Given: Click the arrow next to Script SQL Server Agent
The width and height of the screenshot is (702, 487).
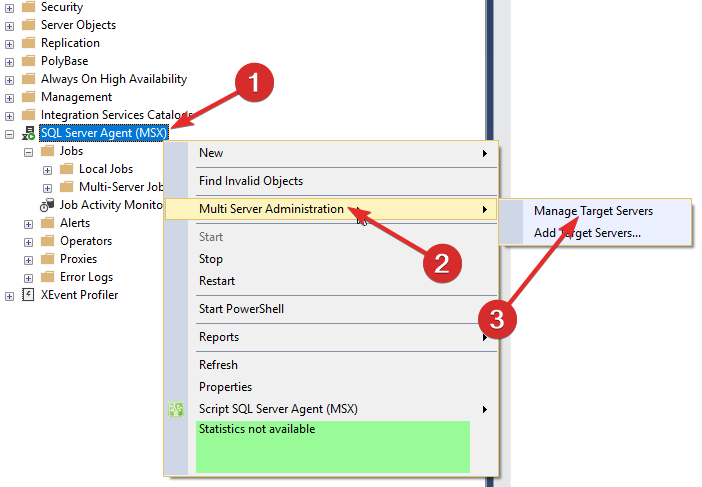Looking at the screenshot, I should 484,409.
